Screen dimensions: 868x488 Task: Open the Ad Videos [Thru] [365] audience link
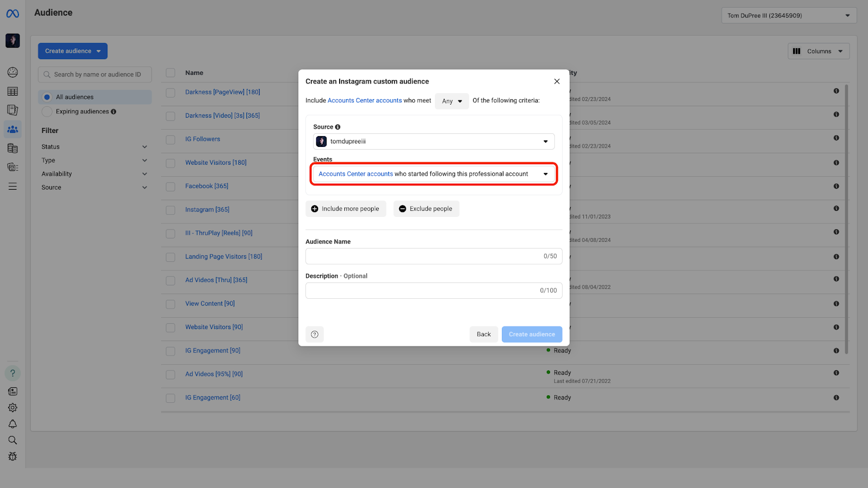216,280
